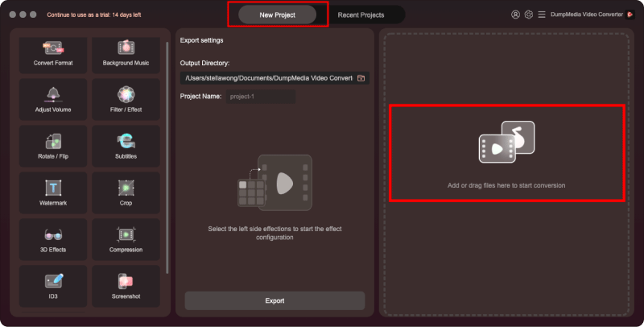Screen dimensions: 644x327
Task: Switch to the New Project tab
Action: 277,14
